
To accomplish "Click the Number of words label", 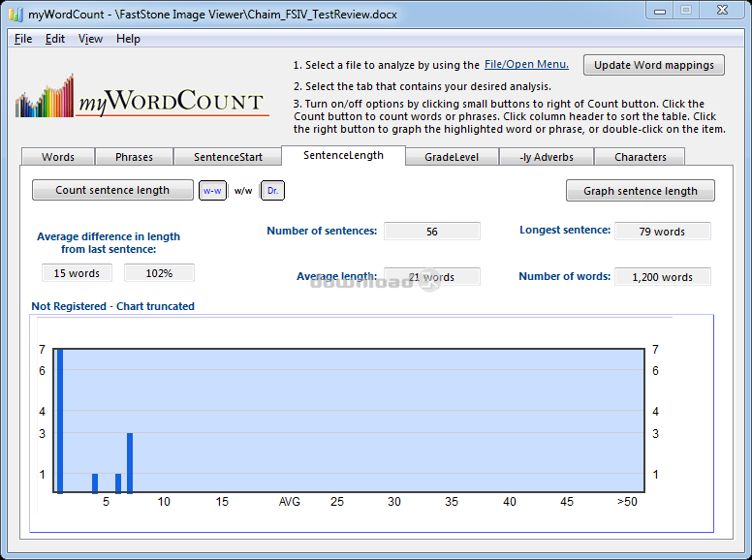I will tap(564, 276).
